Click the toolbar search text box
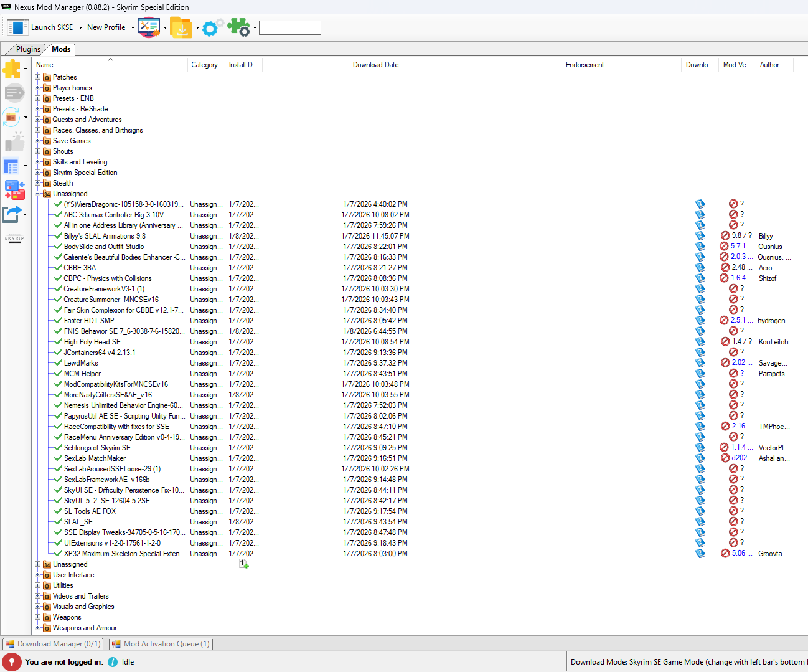Image resolution: width=808 pixels, height=672 pixels. tap(290, 28)
